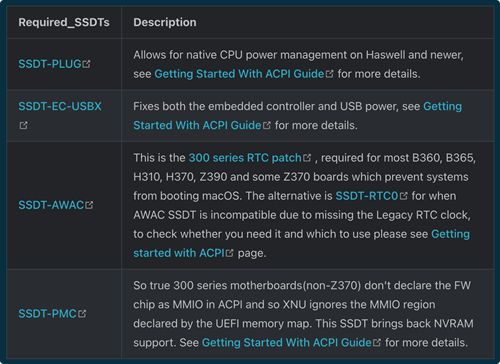This screenshot has height=364, width=500.
Task: Click the Description column header
Action: click(x=165, y=22)
